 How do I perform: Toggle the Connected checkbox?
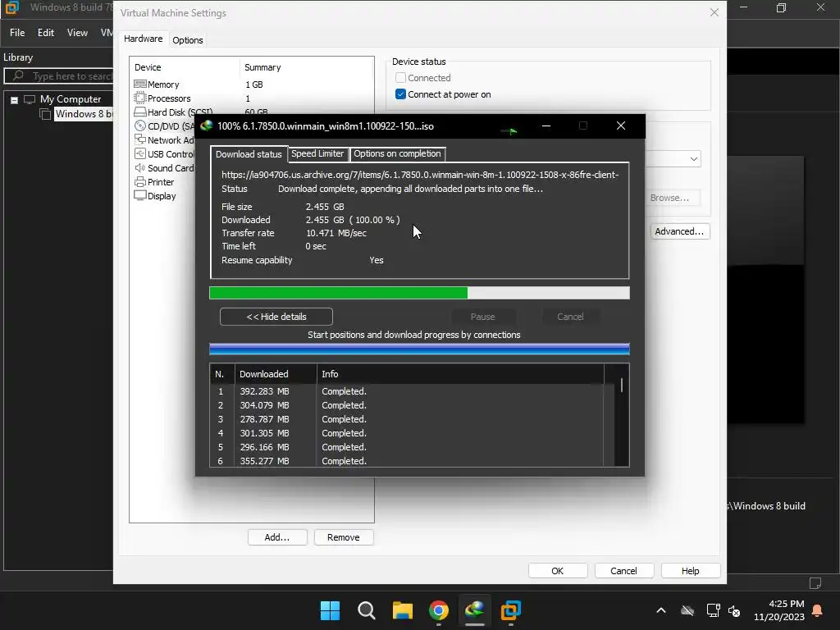[x=400, y=78]
